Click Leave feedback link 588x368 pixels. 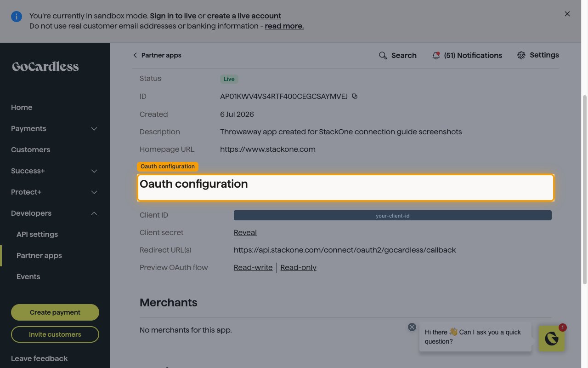[39, 358]
